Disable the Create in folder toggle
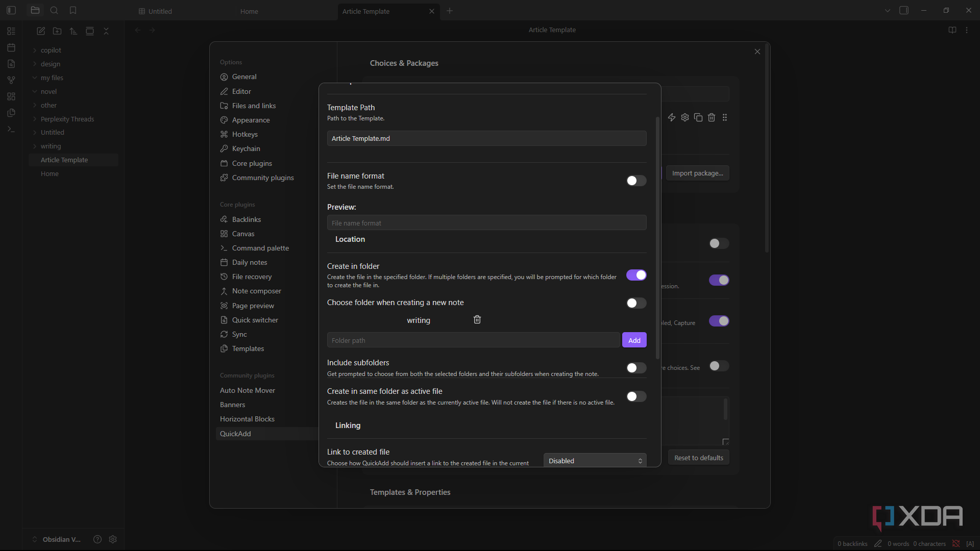The image size is (980, 551). tap(636, 275)
